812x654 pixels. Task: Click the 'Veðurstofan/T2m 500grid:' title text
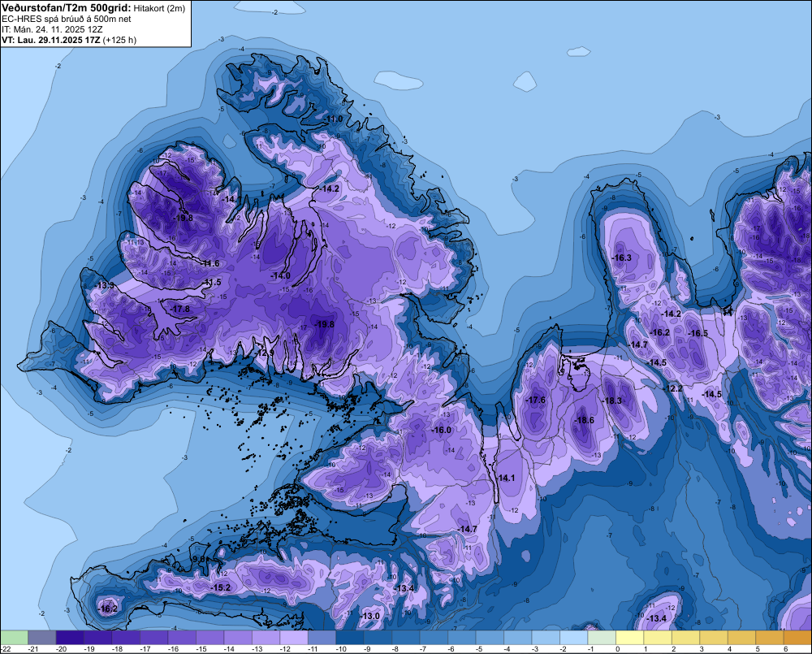coord(67,8)
